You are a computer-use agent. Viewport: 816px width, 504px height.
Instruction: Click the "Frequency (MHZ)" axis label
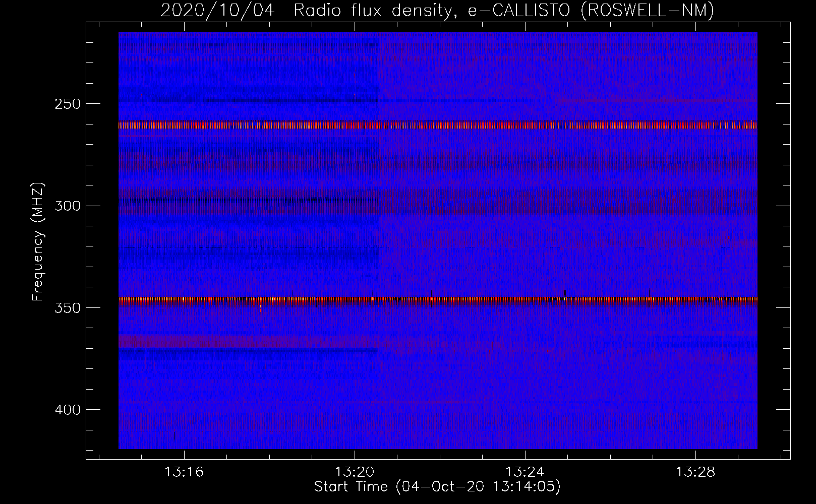(x=38, y=241)
